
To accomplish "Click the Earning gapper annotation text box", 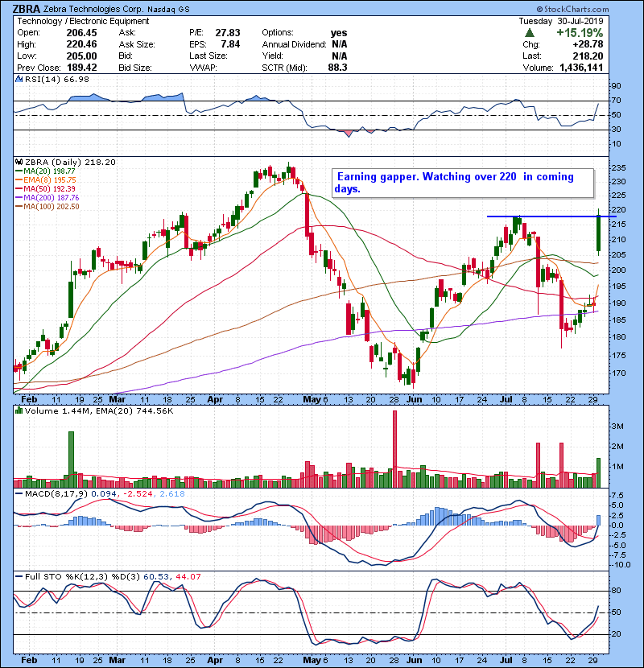I will pyautogui.click(x=463, y=183).
